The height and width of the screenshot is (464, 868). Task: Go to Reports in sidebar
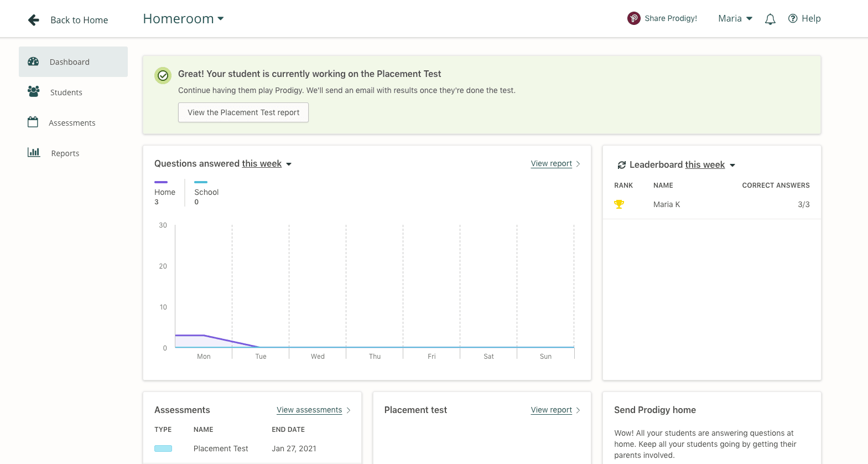73,153
